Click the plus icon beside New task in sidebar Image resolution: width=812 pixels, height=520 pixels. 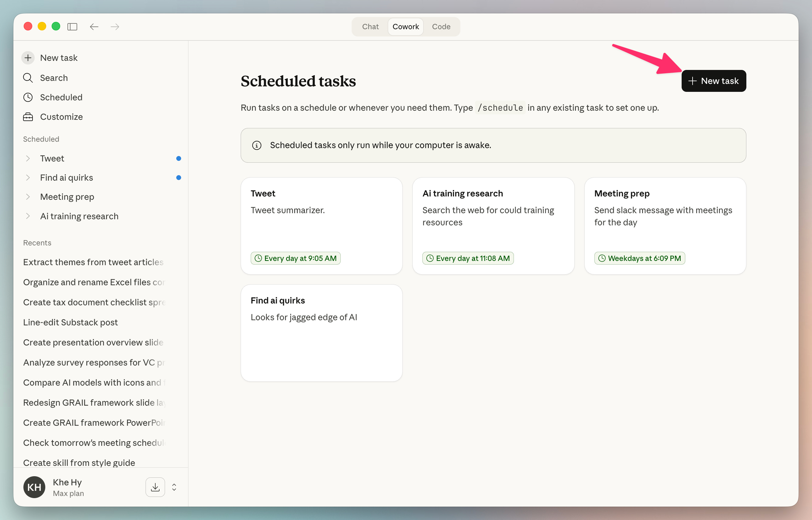pyautogui.click(x=28, y=58)
